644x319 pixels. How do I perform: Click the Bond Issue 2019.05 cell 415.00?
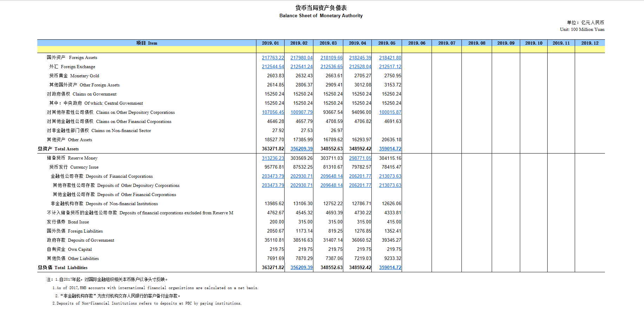tap(394, 222)
